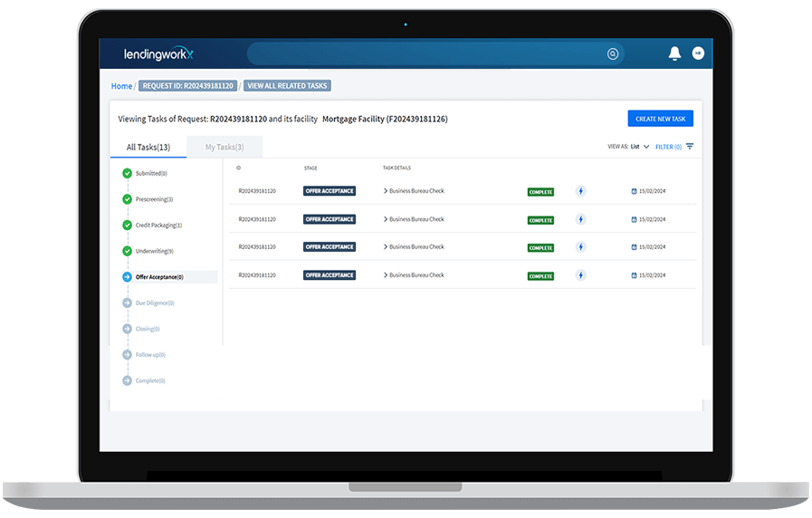Select Underwriting(9) stage in sidebar
The height and width of the screenshot is (518, 812).
coord(154,251)
